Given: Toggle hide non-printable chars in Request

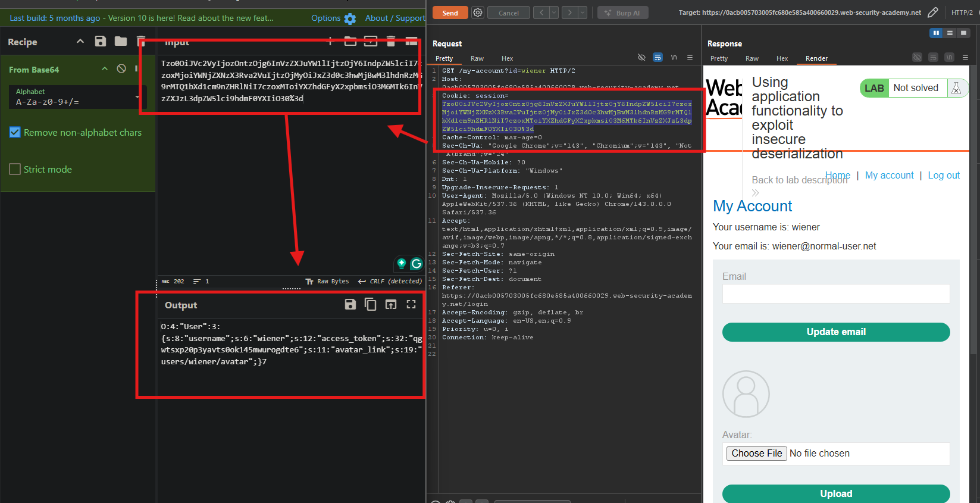Looking at the screenshot, I should [x=641, y=58].
